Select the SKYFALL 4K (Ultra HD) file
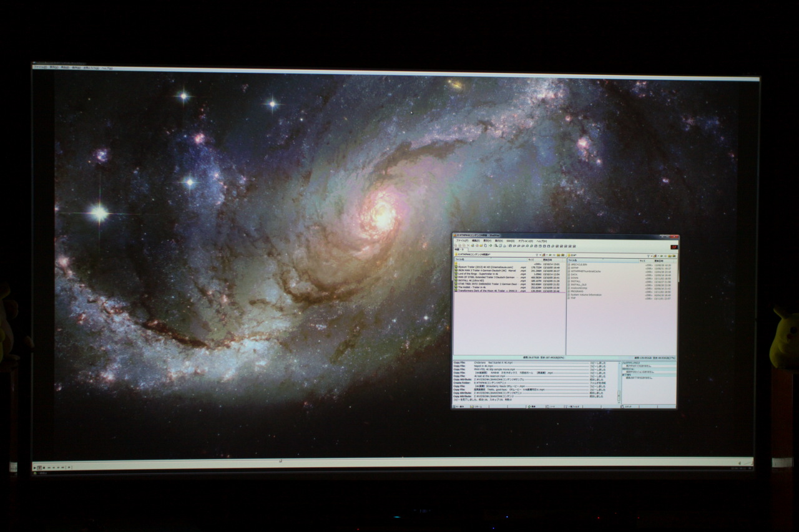The image size is (799, 532). pos(471,281)
